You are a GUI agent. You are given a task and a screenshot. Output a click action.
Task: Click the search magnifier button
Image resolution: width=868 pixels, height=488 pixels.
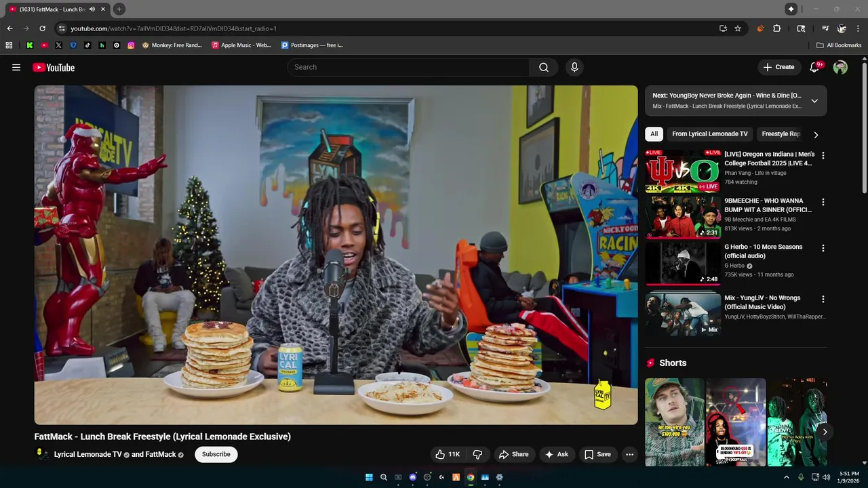click(544, 67)
